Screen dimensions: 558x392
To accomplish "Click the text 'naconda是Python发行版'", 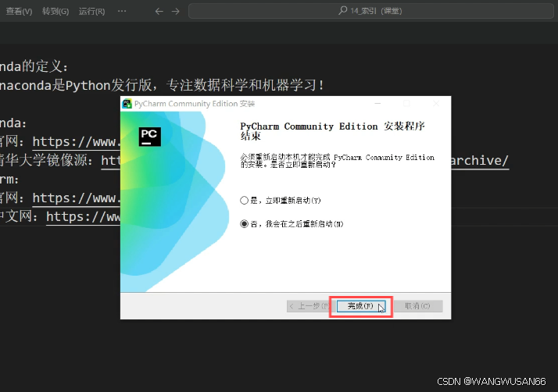I will pyautogui.click(x=76, y=85).
